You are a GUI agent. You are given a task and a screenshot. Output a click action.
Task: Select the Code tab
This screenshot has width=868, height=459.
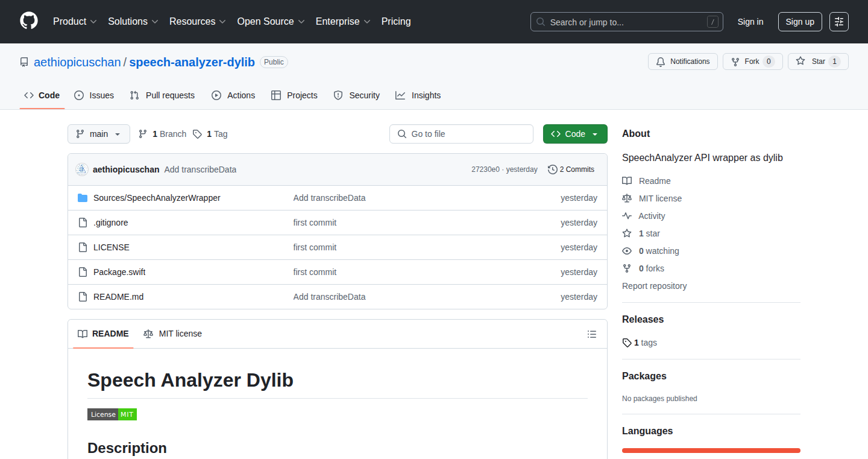[42, 95]
